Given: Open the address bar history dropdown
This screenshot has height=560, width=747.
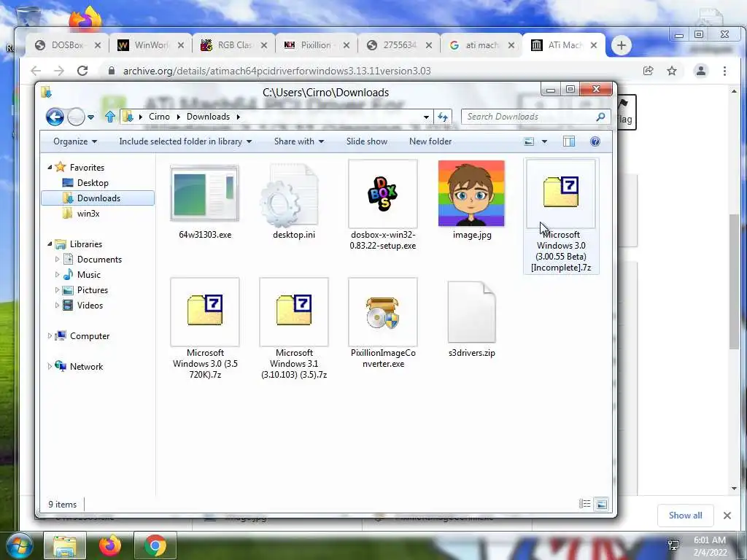Looking at the screenshot, I should pos(426,117).
